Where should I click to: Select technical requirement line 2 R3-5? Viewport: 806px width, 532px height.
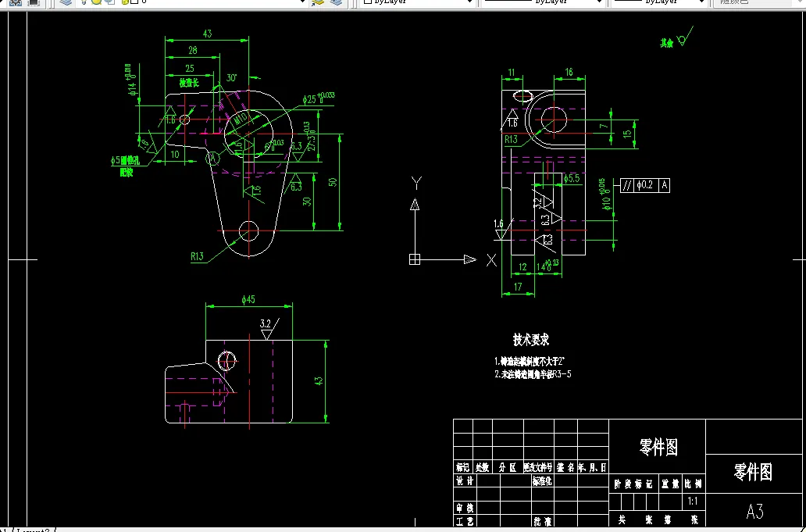(x=533, y=374)
